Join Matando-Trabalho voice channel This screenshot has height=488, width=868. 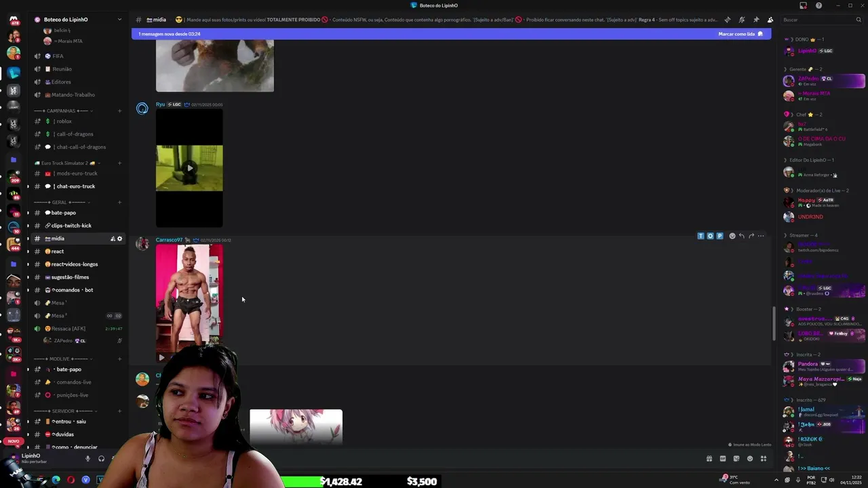coord(78,95)
